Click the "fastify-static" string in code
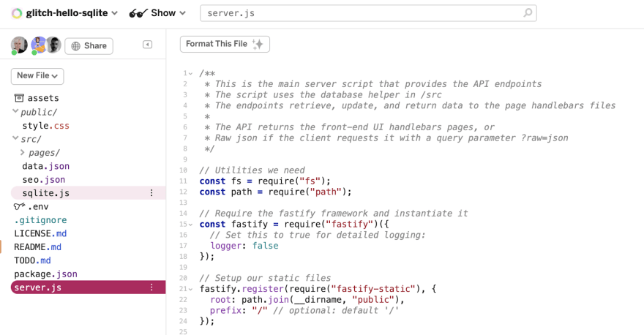The height and width of the screenshot is (335, 644). point(373,289)
